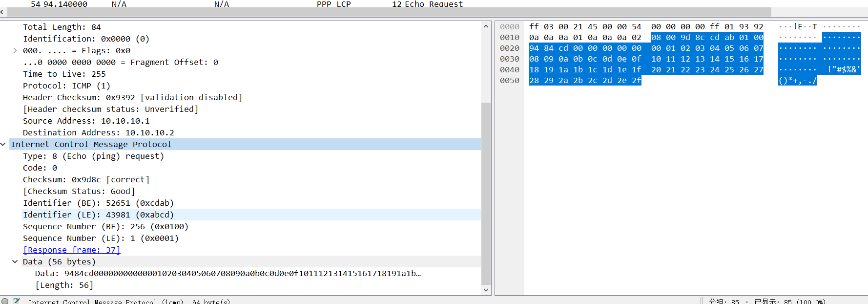
Task: Collapse the Data (56 bytes) node
Action: tap(15, 261)
